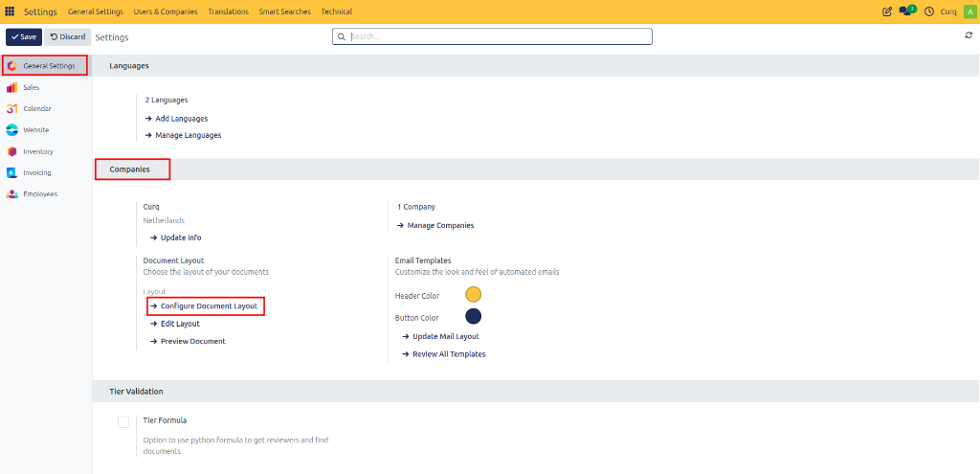
Task: Focus the settings Search field
Action: click(x=492, y=37)
